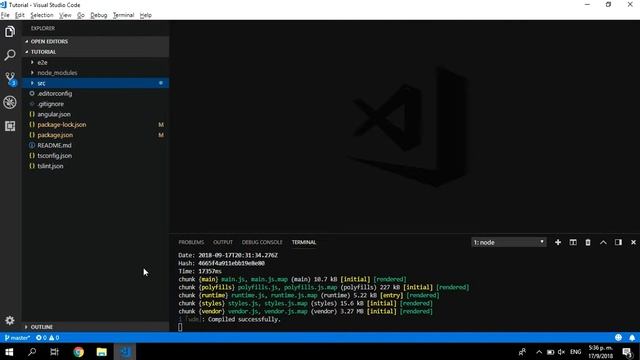Open File Explorer from the taskbar
Screen dimensions: 640x360
point(102,352)
